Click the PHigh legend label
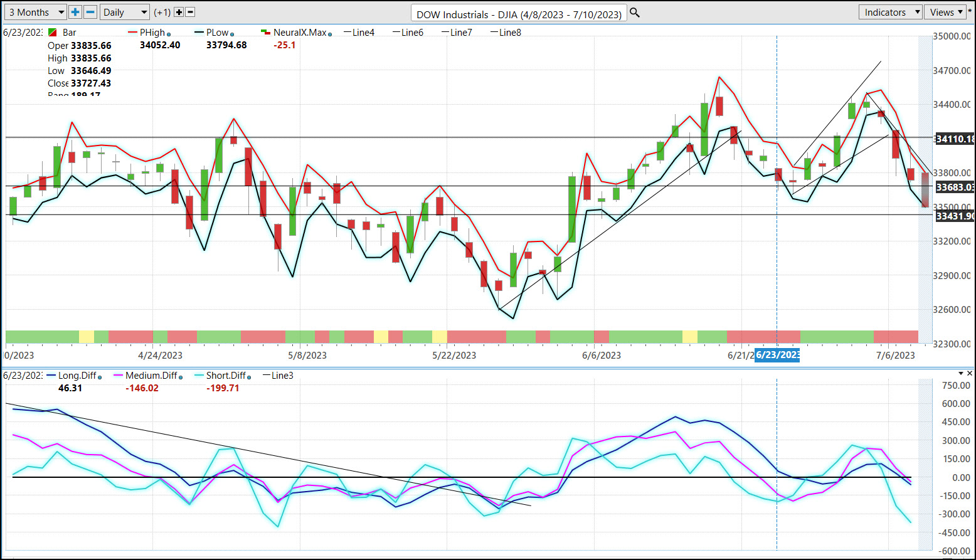This screenshot has height=560, width=976. coord(152,33)
